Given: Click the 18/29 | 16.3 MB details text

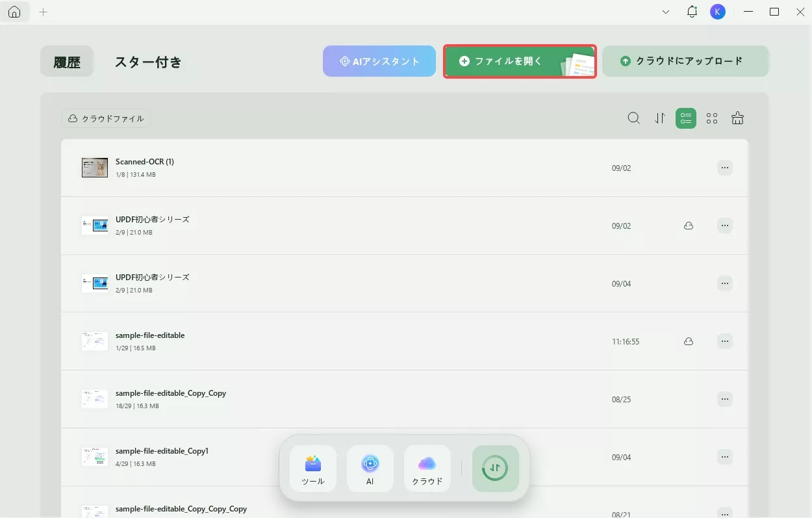Looking at the screenshot, I should click(x=137, y=406).
